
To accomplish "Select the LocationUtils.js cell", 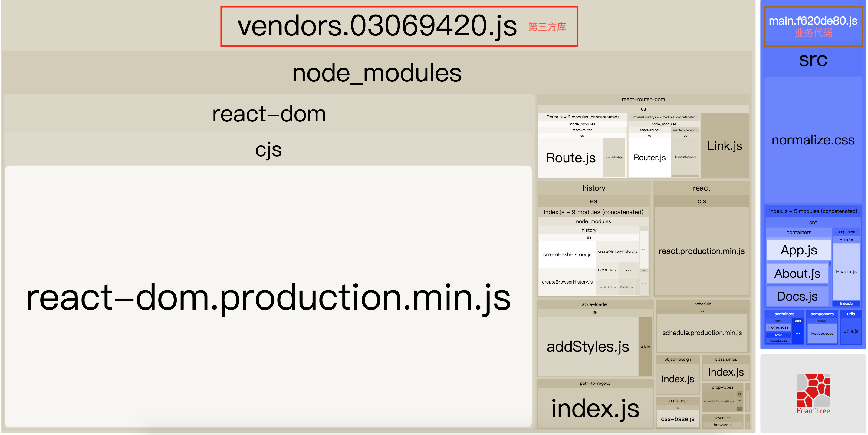I will (x=607, y=287).
